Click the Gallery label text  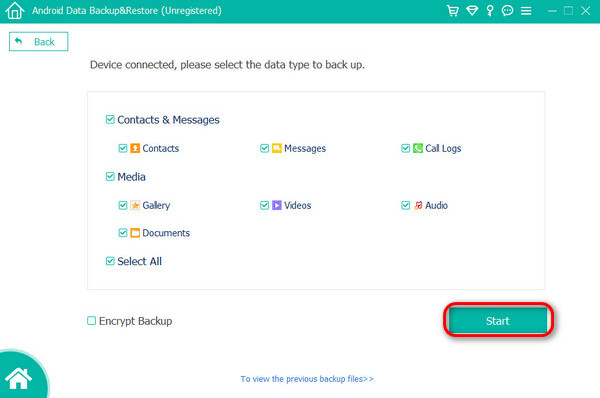click(156, 206)
